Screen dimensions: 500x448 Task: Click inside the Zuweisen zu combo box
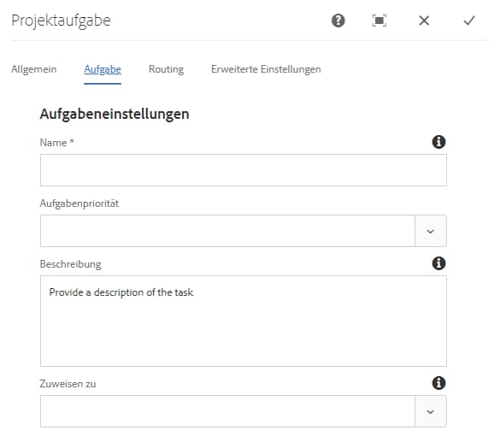tap(227, 411)
